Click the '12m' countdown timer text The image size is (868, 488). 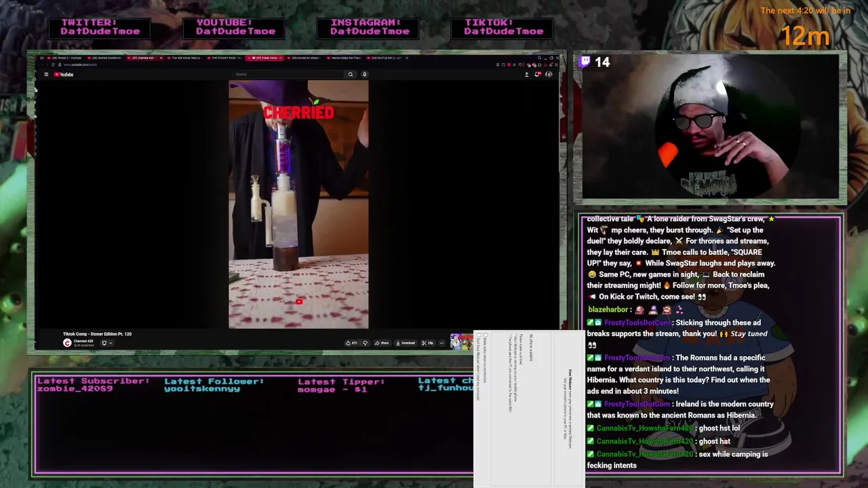(806, 36)
